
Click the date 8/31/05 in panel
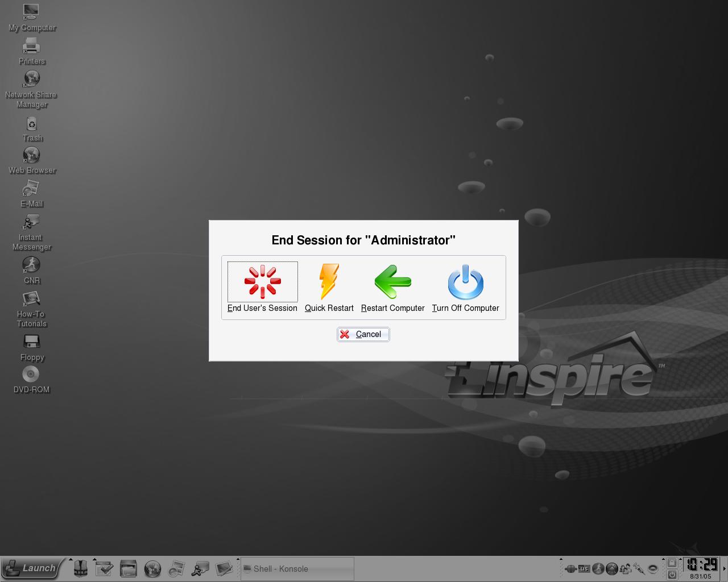[701, 576]
